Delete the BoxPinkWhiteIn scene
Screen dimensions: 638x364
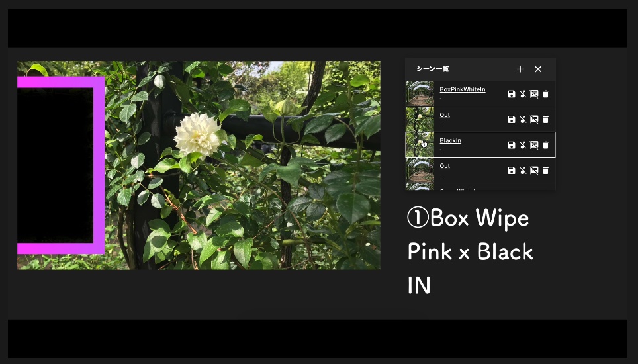click(x=545, y=94)
